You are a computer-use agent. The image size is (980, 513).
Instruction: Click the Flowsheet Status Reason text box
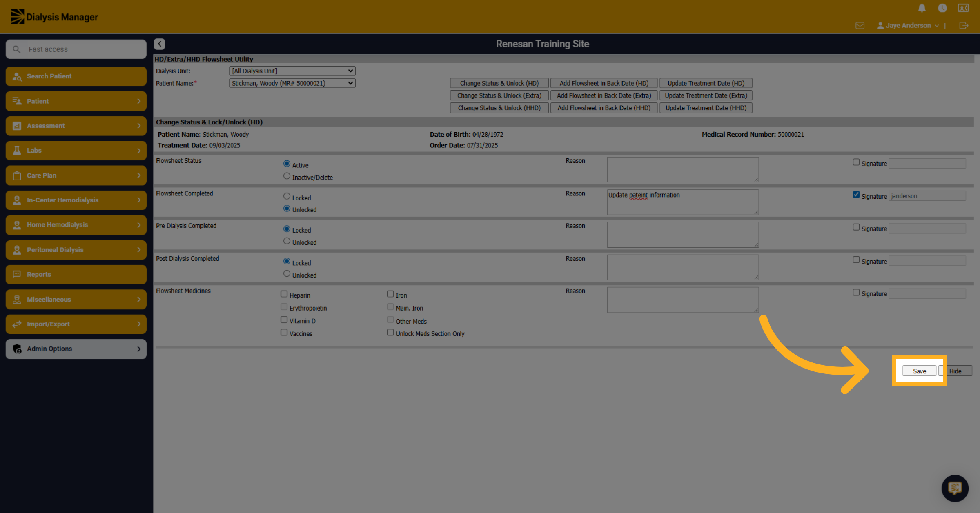(683, 169)
